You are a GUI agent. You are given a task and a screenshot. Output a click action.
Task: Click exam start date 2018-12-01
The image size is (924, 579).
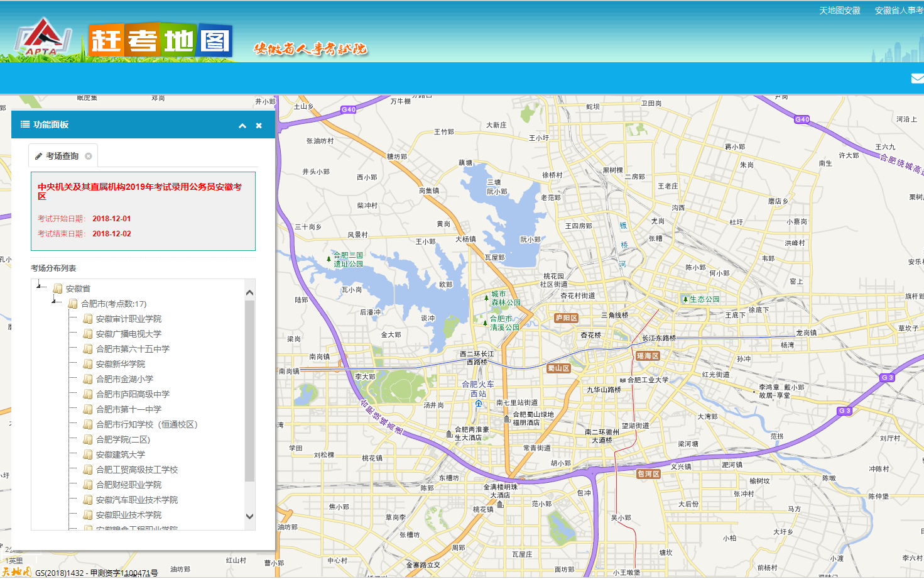click(112, 219)
